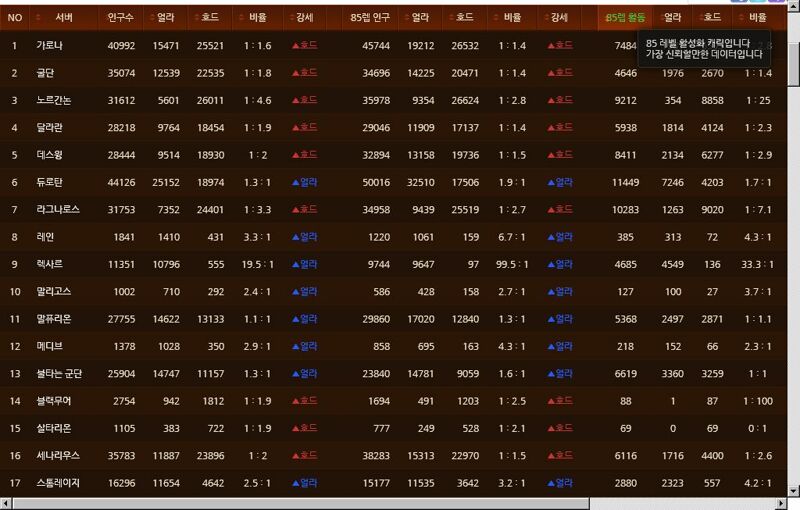
Task: Select server name 라그나로스
Action: (58, 209)
